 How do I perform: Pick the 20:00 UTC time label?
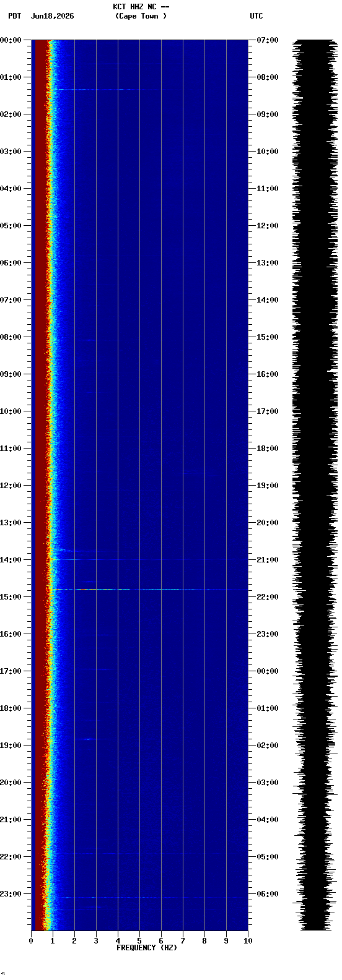coord(268,523)
